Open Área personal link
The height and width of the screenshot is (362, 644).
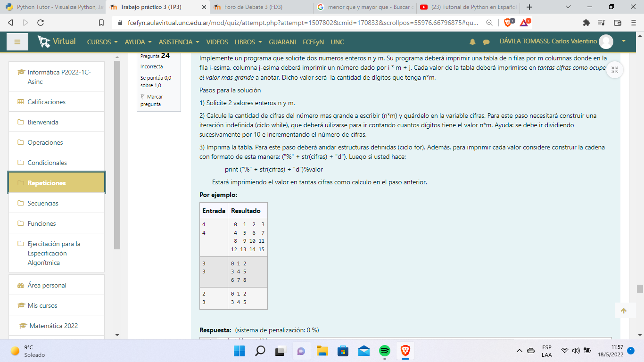click(x=56, y=285)
